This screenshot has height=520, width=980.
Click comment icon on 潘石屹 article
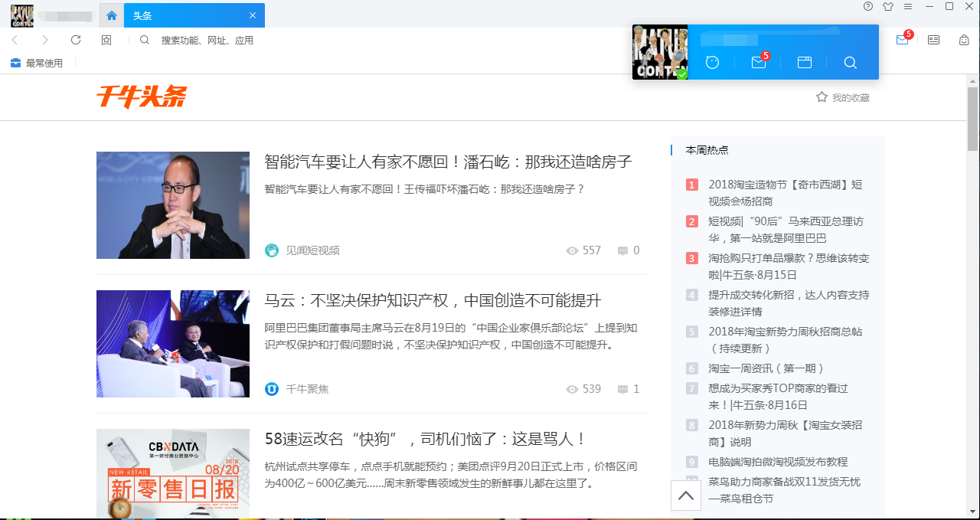tap(622, 250)
